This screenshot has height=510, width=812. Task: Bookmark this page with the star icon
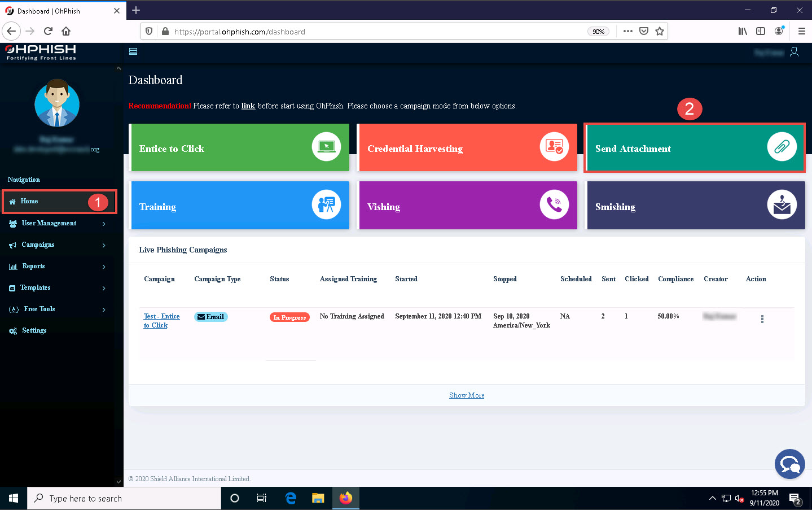point(660,31)
